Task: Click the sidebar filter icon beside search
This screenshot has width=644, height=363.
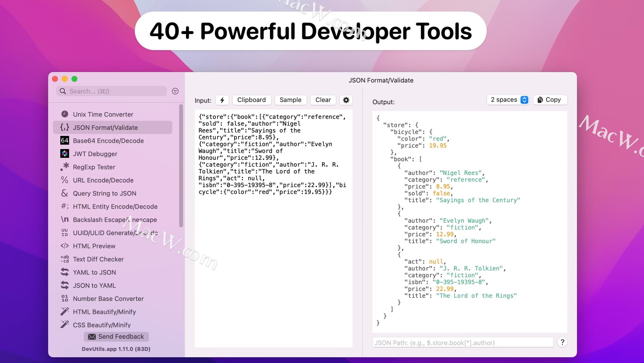Action: pos(175,91)
